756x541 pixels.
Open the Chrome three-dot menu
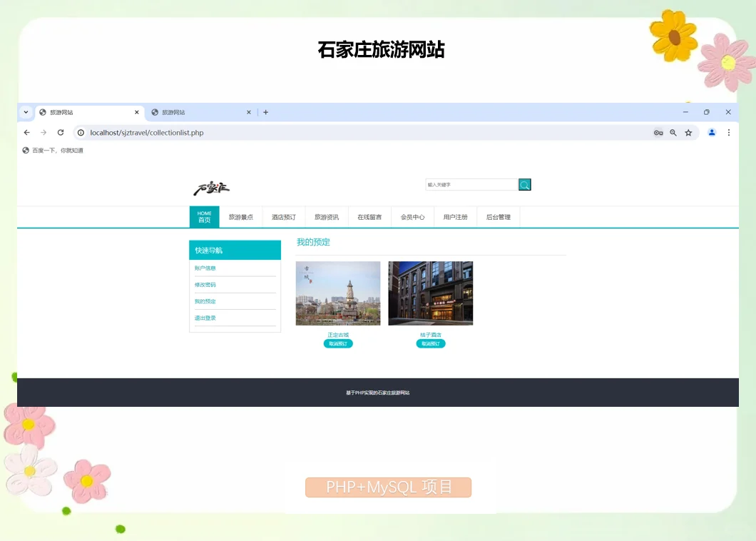point(729,132)
